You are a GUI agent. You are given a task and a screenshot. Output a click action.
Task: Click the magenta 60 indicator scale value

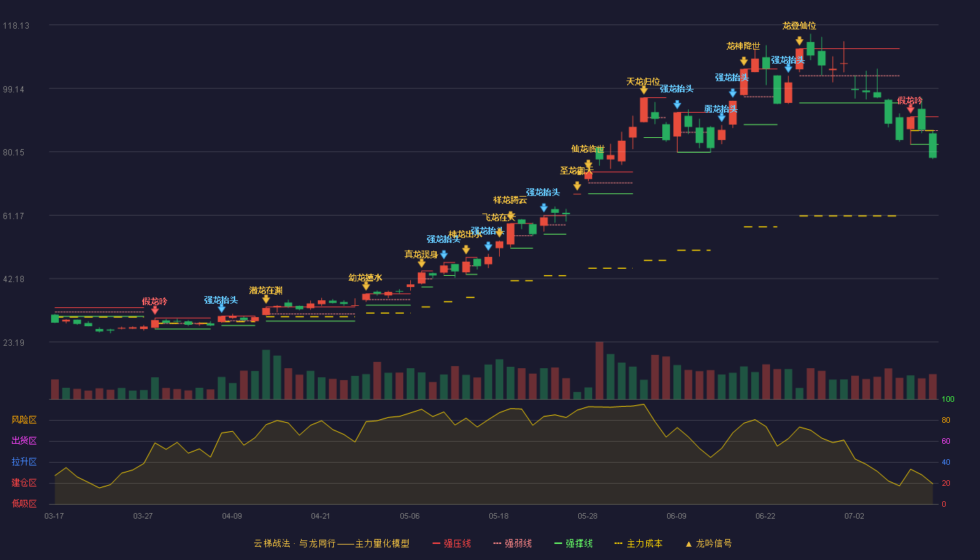click(x=946, y=441)
